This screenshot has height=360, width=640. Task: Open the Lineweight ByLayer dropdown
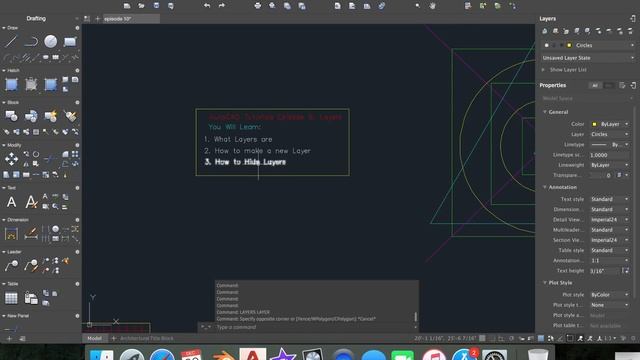(610, 165)
